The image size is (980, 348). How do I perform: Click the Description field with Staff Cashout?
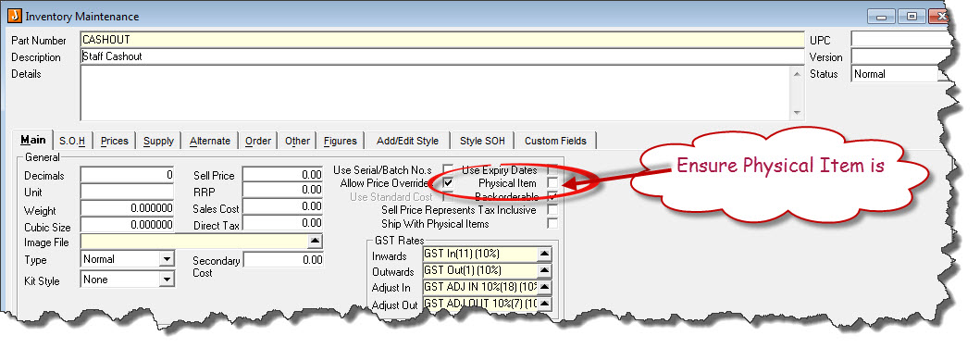[x=441, y=56]
